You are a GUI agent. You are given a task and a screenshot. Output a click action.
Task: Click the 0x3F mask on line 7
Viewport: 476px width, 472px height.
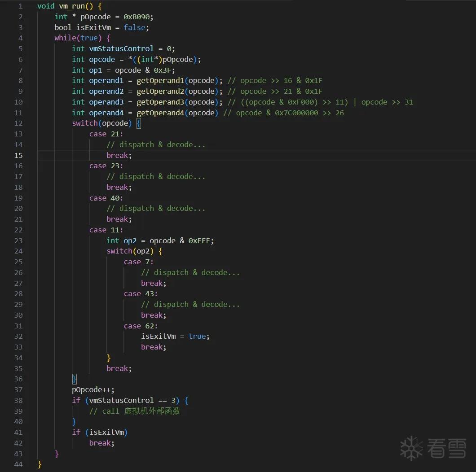[x=163, y=70]
